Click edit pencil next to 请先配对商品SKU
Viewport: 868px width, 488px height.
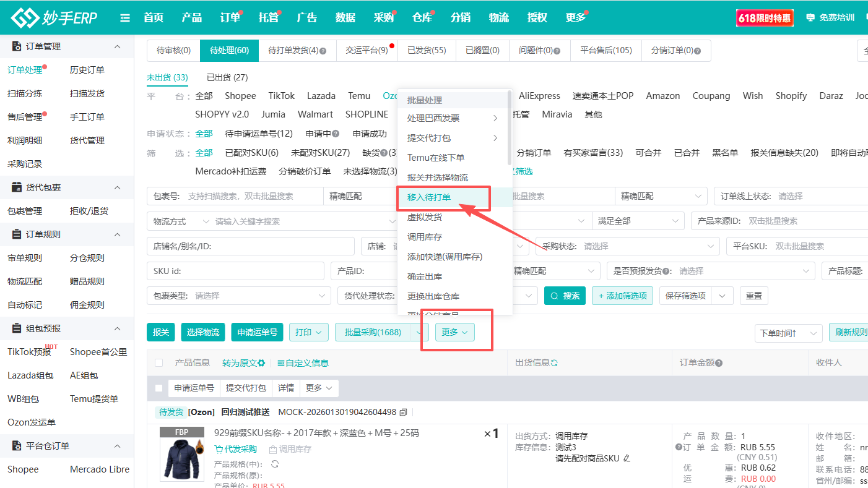pos(627,458)
